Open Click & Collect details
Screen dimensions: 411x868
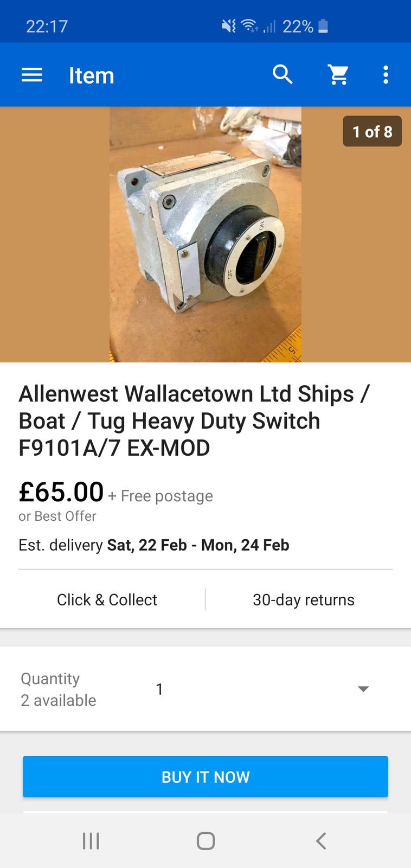[x=107, y=599]
